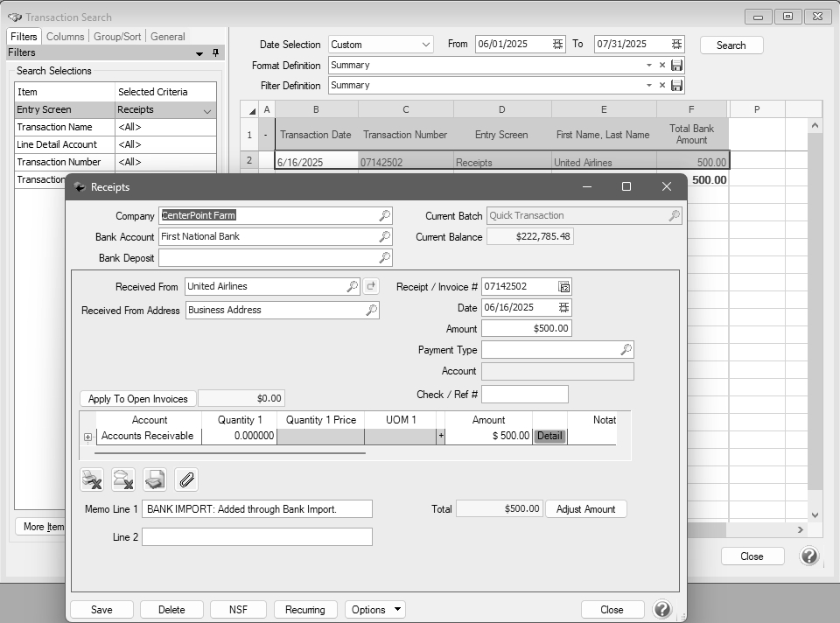Image resolution: width=840 pixels, height=623 pixels.
Task: Open the From date calendar picker
Action: [x=558, y=44]
